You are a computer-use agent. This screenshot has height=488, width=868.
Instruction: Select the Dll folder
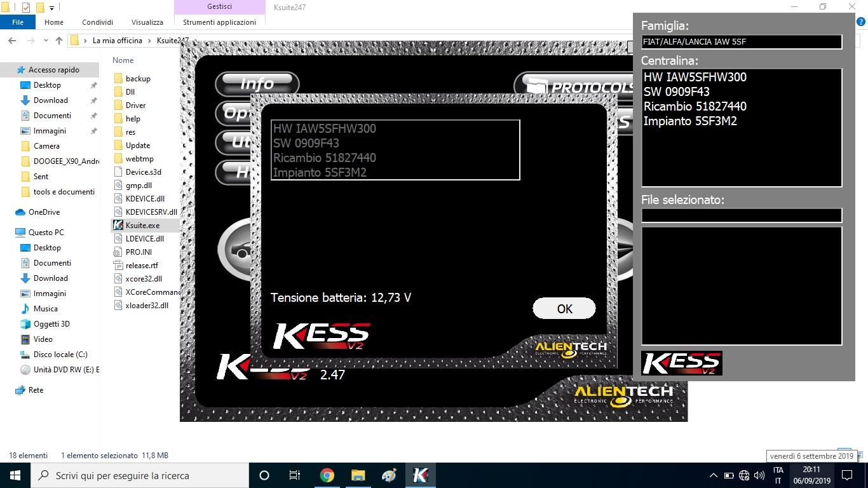(130, 91)
